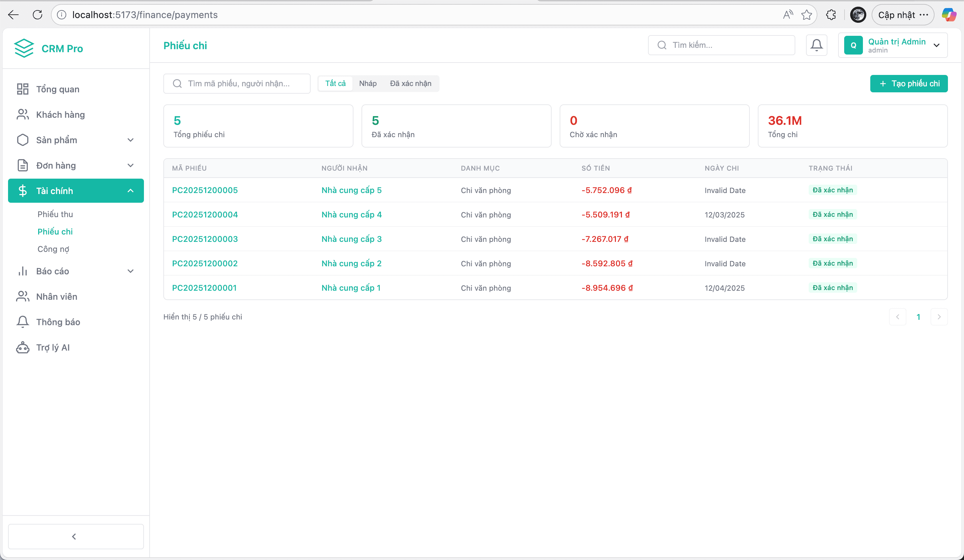The width and height of the screenshot is (964, 560).
Task: Open the Tổng quan dashboard icon
Action: point(22,89)
